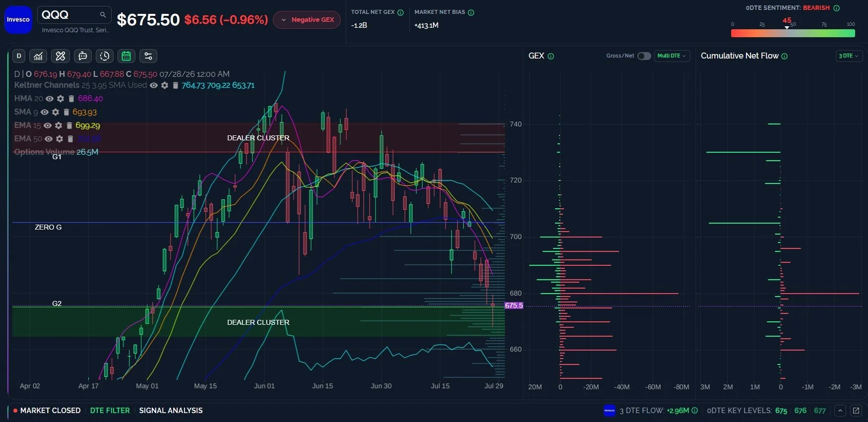Open EMA 50 settings gear
This screenshot has height=422, width=868.
tap(60, 139)
